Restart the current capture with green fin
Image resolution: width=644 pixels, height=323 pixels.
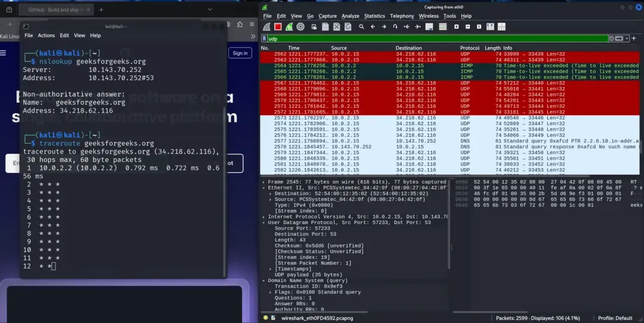pyautogui.click(x=289, y=27)
